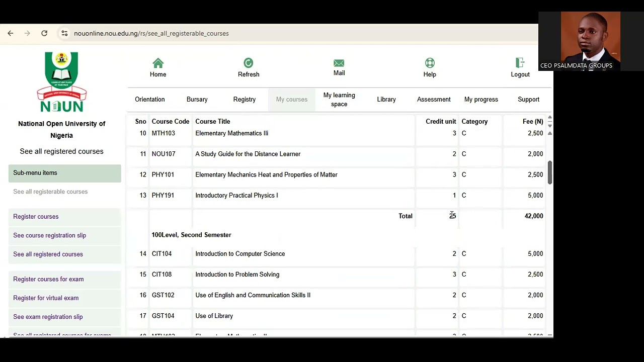644x362 pixels.
Task: Click the Logout icon
Action: (x=520, y=63)
